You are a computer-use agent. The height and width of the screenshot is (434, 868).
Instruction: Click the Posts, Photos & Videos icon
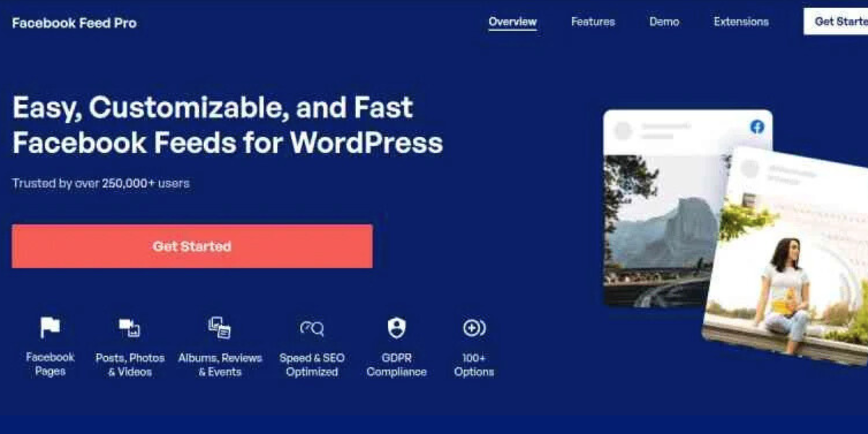[129, 328]
